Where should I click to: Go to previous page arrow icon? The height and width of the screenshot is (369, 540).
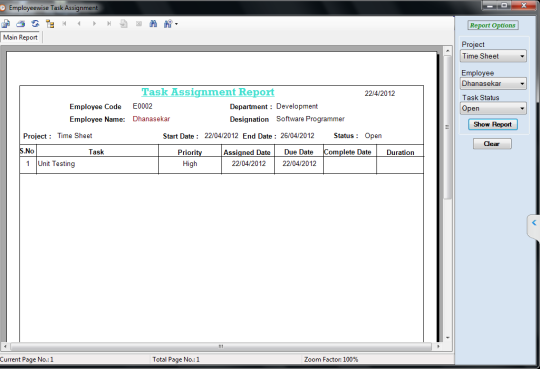click(x=79, y=24)
